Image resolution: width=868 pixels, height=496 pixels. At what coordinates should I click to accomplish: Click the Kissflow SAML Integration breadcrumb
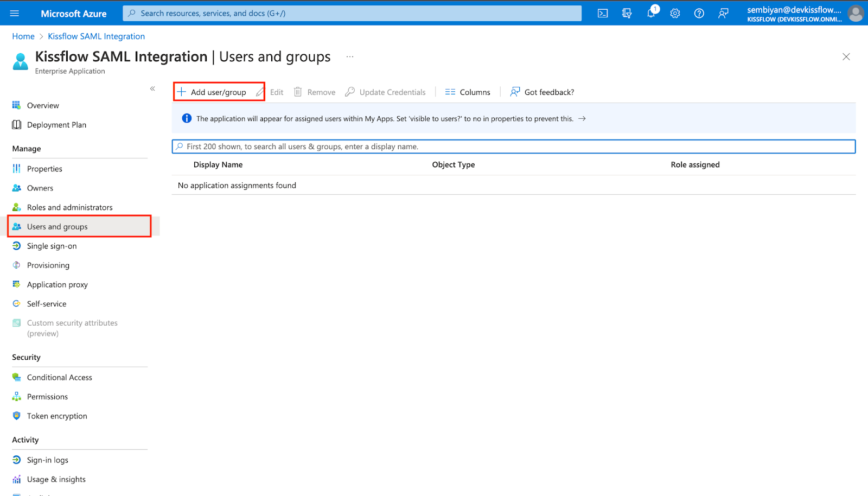pyautogui.click(x=96, y=36)
